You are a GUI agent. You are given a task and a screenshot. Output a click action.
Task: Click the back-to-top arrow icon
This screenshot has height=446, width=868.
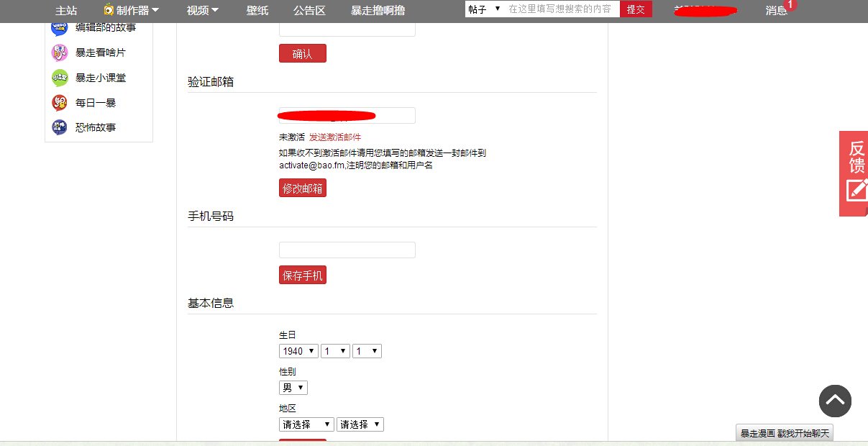coord(835,401)
